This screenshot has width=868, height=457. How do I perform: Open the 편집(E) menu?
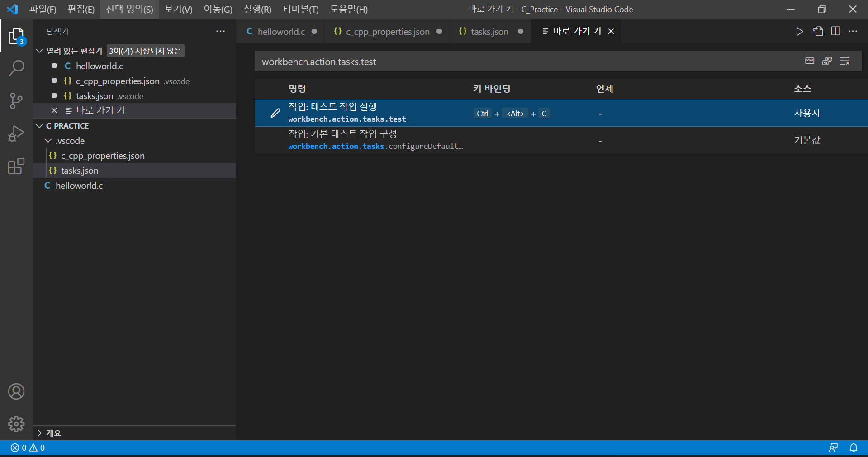(x=81, y=9)
